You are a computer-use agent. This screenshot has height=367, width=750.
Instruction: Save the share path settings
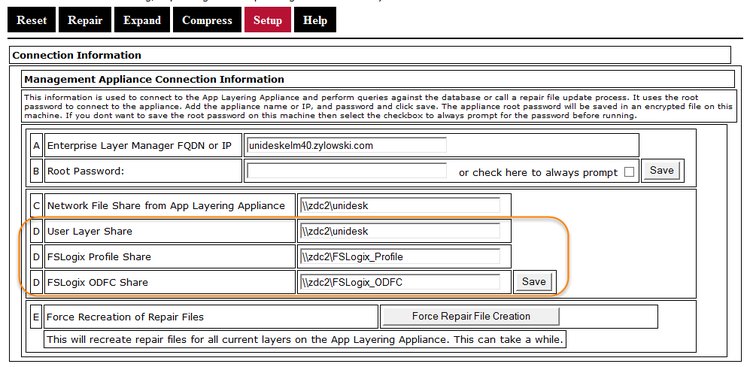tap(534, 282)
